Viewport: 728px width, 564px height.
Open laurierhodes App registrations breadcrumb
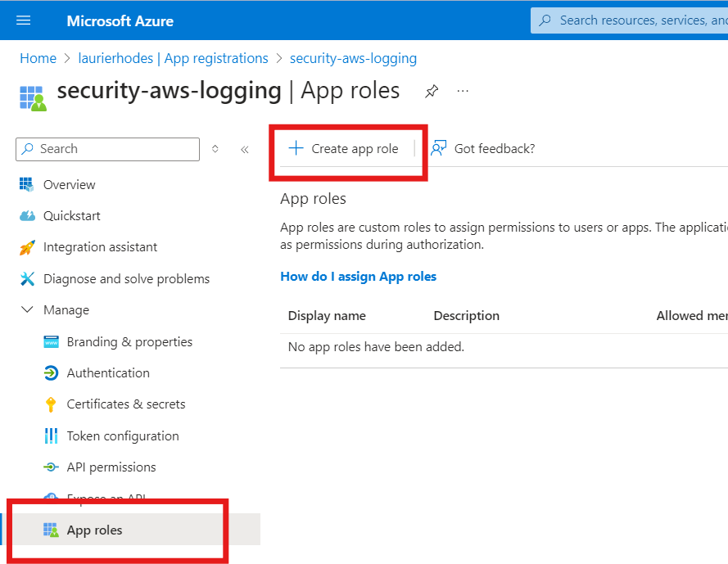(x=173, y=58)
